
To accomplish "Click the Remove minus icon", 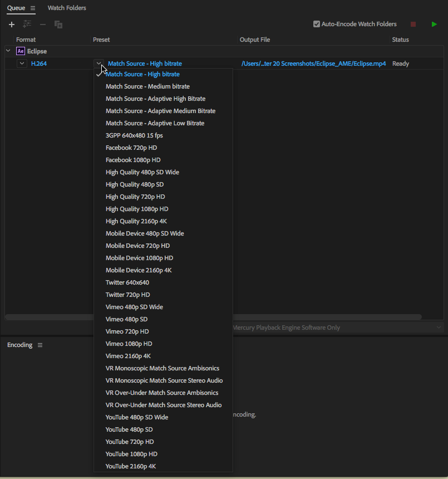I will click(43, 25).
